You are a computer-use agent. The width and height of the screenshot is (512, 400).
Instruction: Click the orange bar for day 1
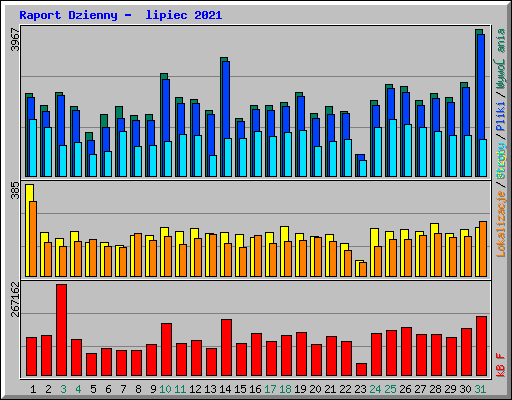click(x=33, y=239)
